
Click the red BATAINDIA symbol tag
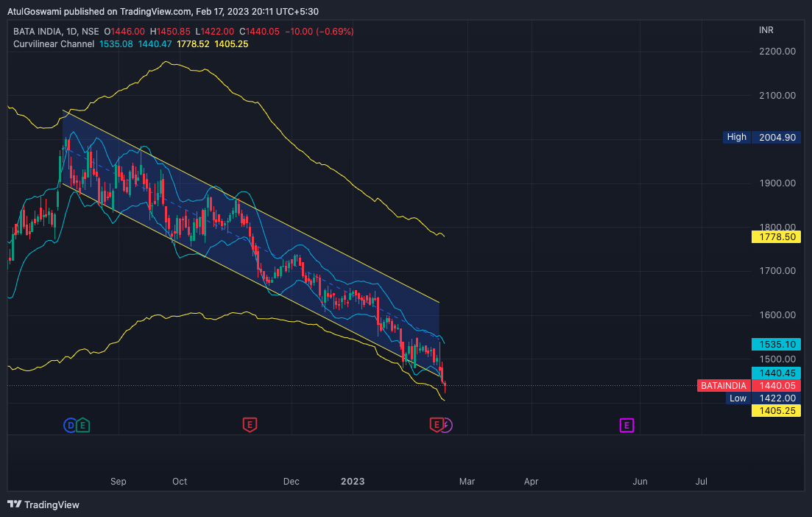tap(724, 385)
